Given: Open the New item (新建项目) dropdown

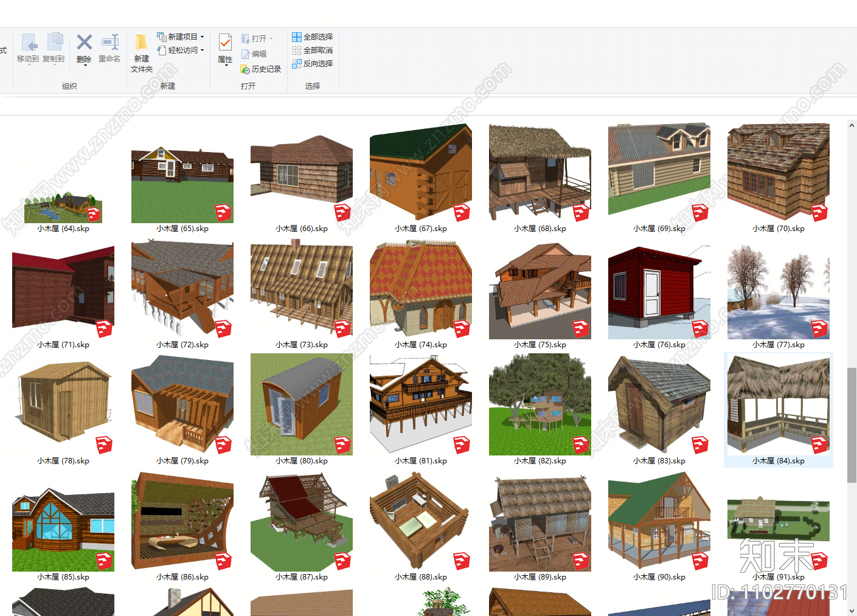Looking at the screenshot, I should click(x=181, y=37).
